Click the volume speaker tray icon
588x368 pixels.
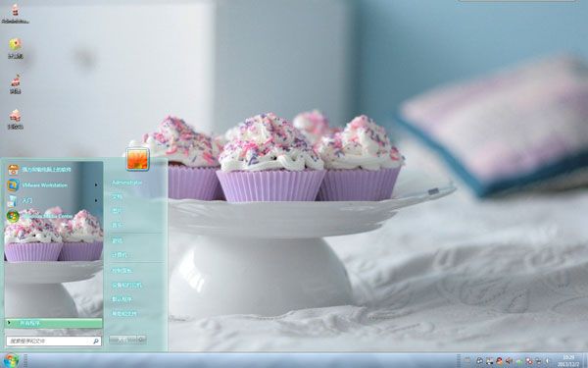pos(509,361)
